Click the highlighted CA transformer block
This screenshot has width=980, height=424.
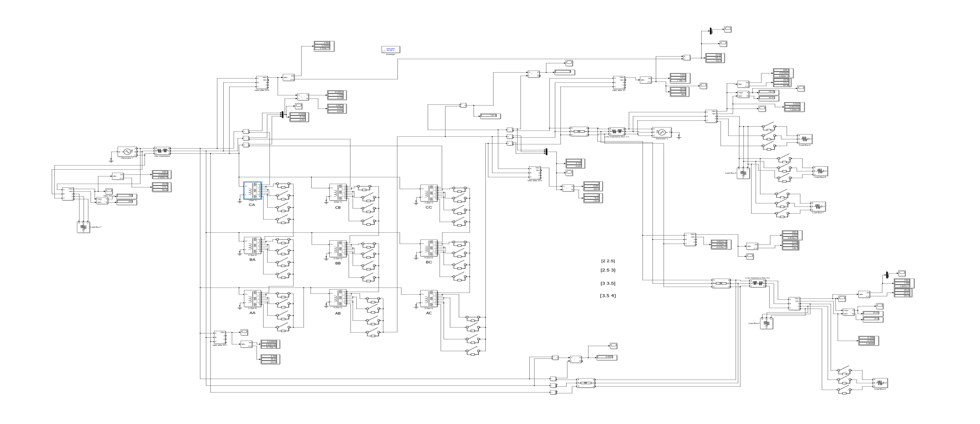(252, 191)
